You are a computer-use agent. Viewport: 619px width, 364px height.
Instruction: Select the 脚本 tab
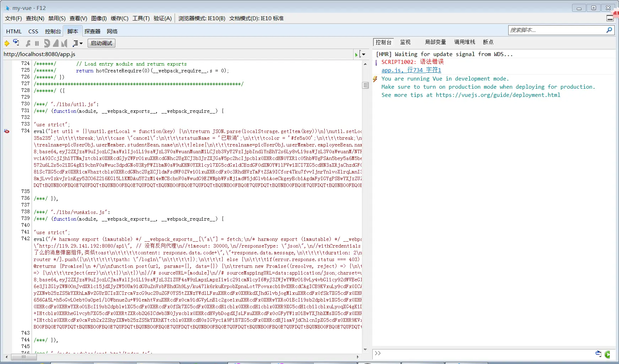pyautogui.click(x=73, y=31)
